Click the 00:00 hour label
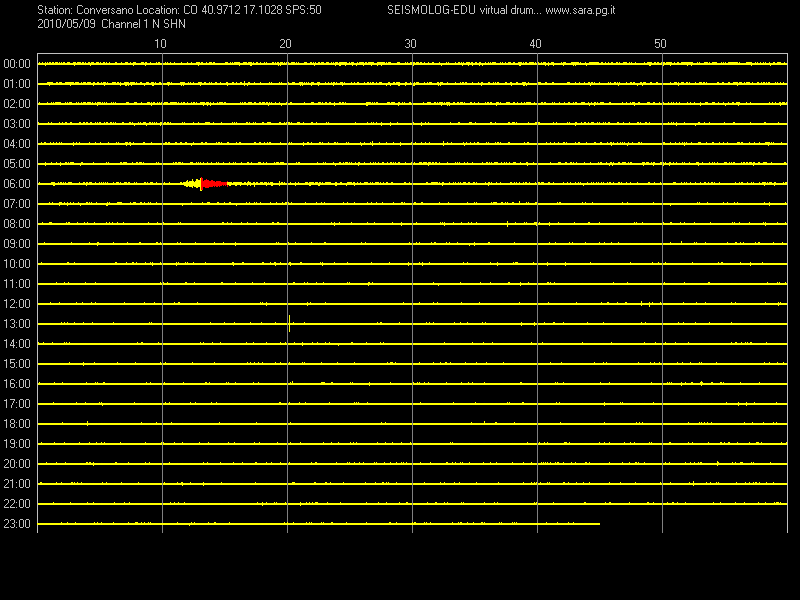Viewport: 800px width, 600px height. point(17,64)
